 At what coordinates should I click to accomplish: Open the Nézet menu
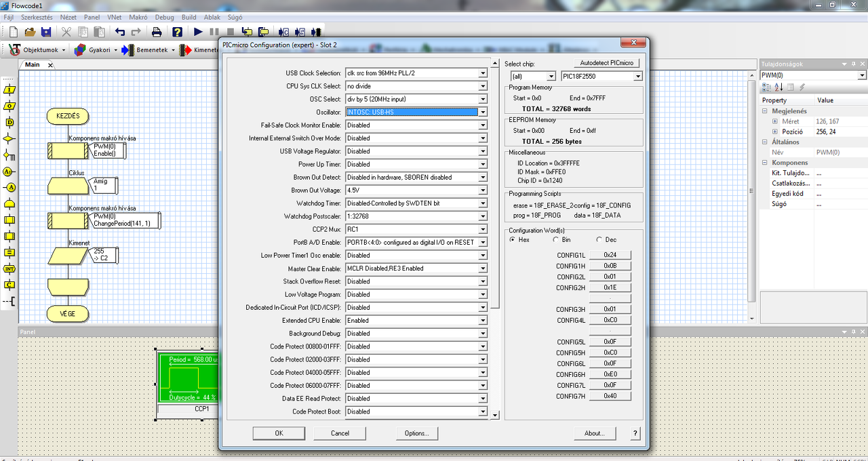coord(68,16)
